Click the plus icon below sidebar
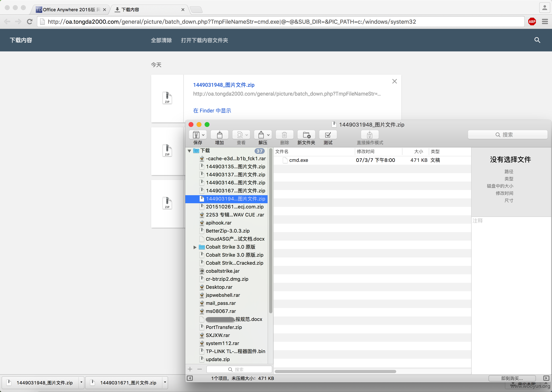The image size is (552, 392). [x=190, y=369]
